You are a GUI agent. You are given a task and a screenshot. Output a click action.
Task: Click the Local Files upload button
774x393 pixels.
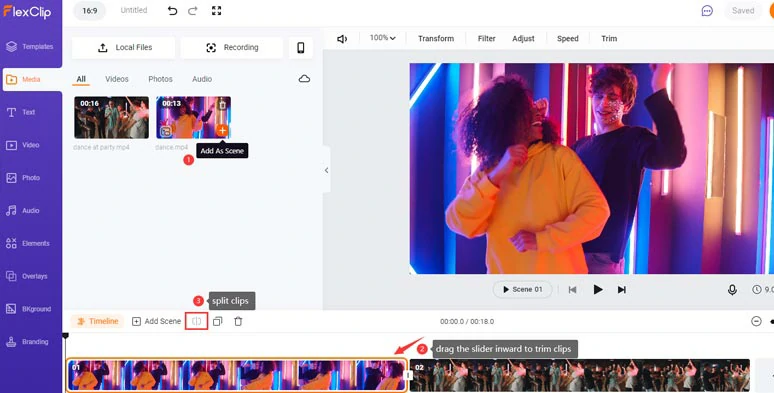coord(123,47)
